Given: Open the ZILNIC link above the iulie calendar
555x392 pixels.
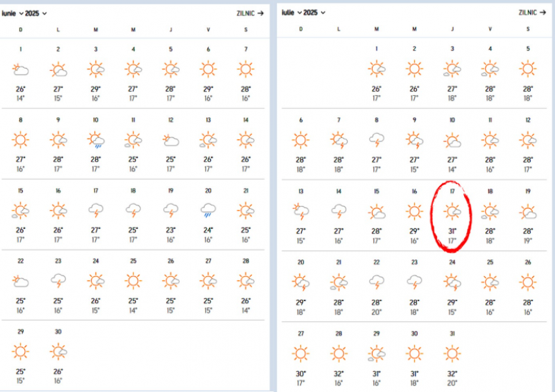Looking at the screenshot, I should [x=532, y=12].
